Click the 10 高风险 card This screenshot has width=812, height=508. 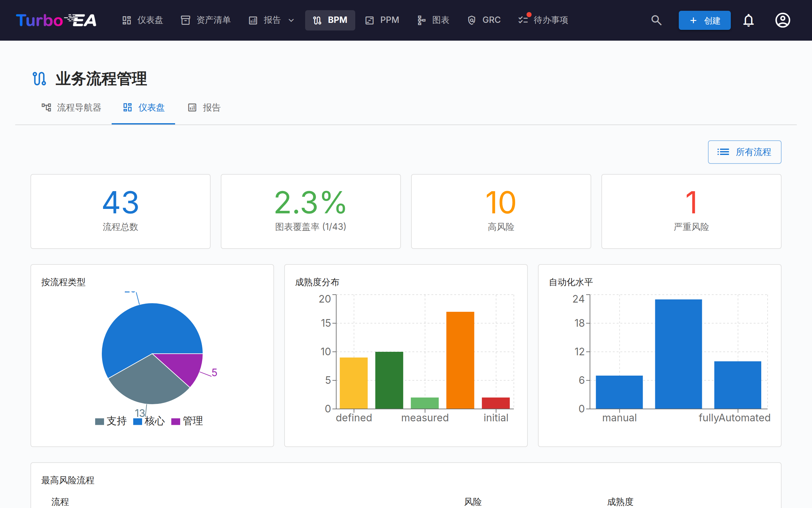501,211
